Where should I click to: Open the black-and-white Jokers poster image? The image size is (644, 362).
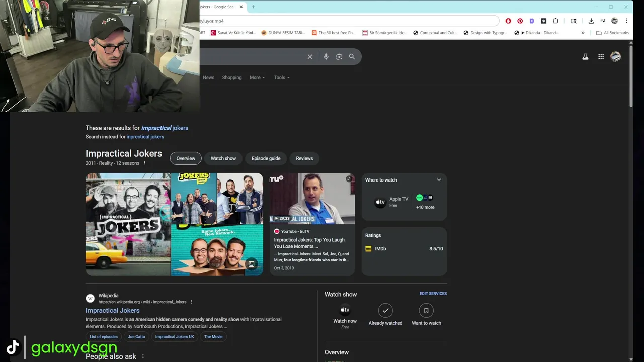128,224
